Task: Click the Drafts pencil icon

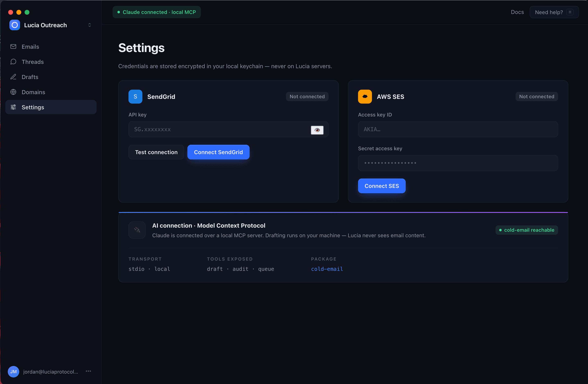Action: tap(13, 77)
